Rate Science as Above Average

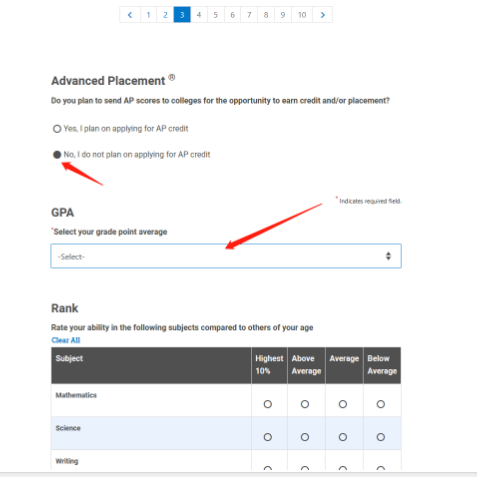pyautogui.click(x=305, y=437)
